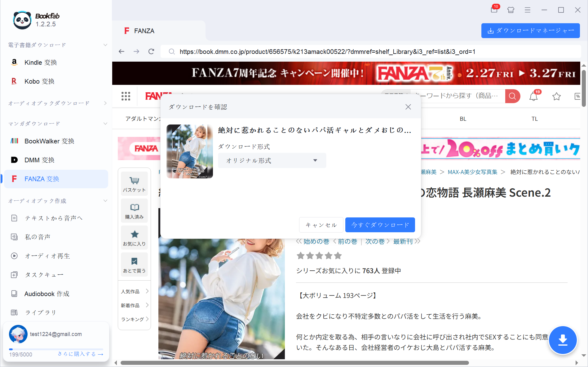Collapse the マンガダウンロード section

tap(105, 123)
